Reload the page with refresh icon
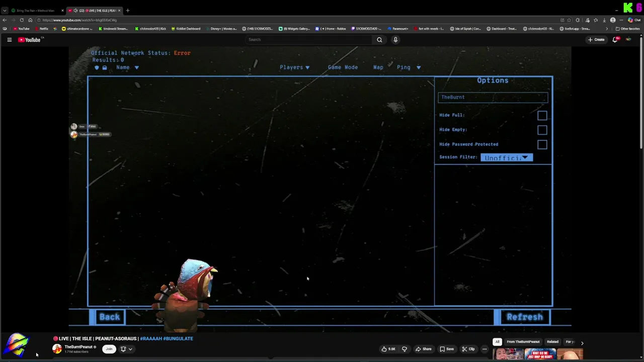 click(22, 20)
